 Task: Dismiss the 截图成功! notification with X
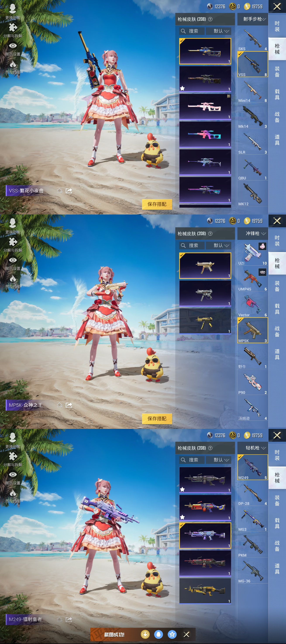(186, 634)
